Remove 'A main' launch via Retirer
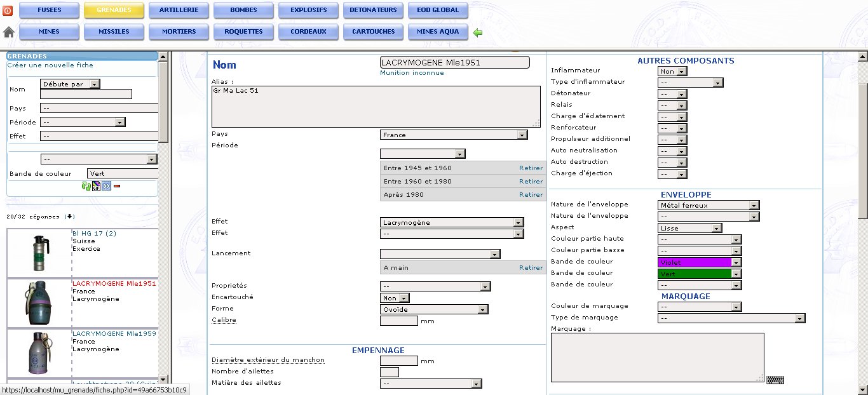The width and height of the screenshot is (868, 395). tap(531, 268)
